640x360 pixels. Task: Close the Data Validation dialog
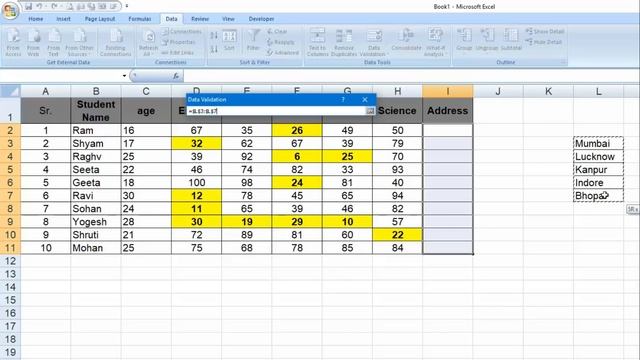[365, 100]
